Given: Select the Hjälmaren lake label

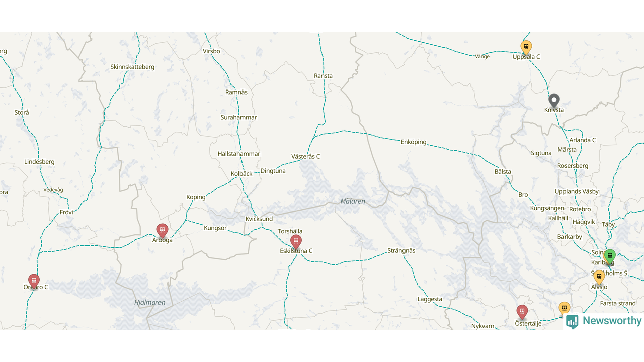Looking at the screenshot, I should (150, 303).
